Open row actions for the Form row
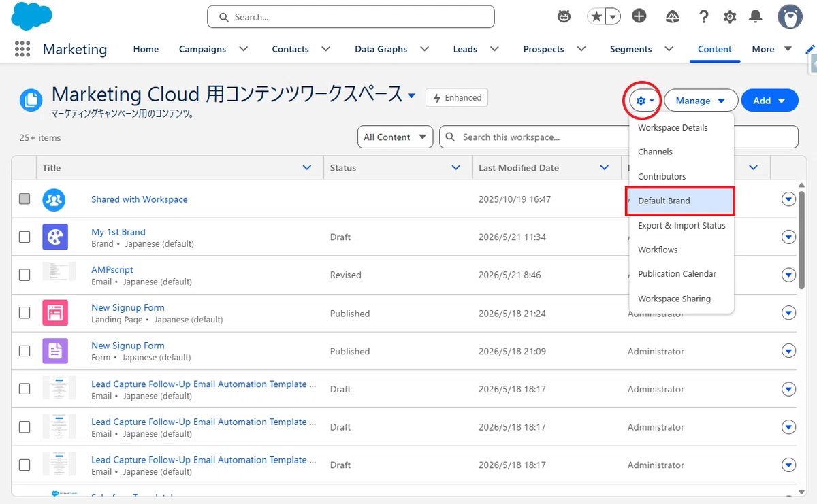Screen dimensions: 817x504 789,351
